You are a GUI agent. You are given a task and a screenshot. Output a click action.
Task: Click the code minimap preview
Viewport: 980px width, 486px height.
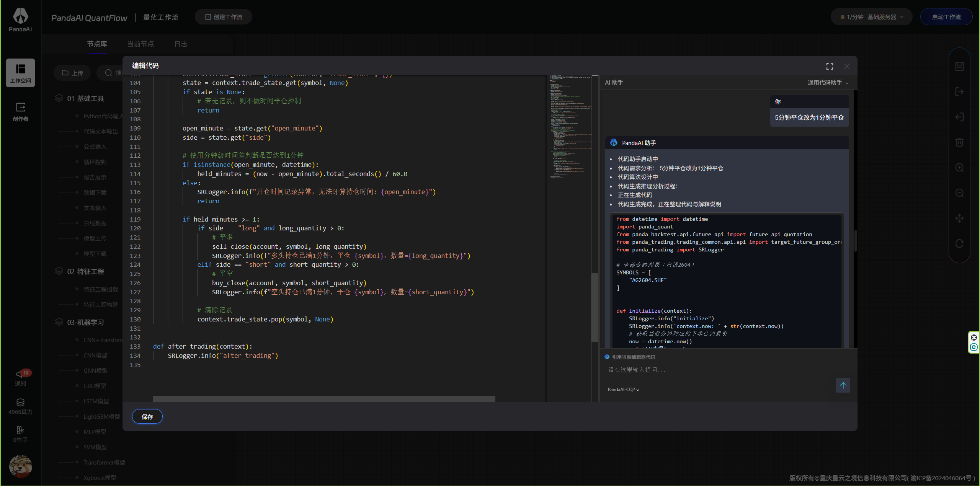570,126
